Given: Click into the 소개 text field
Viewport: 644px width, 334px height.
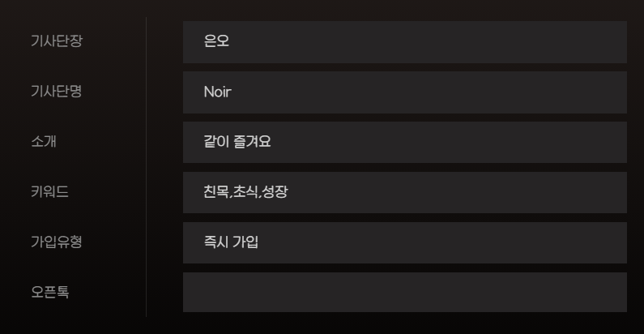Looking at the screenshot, I should [404, 142].
